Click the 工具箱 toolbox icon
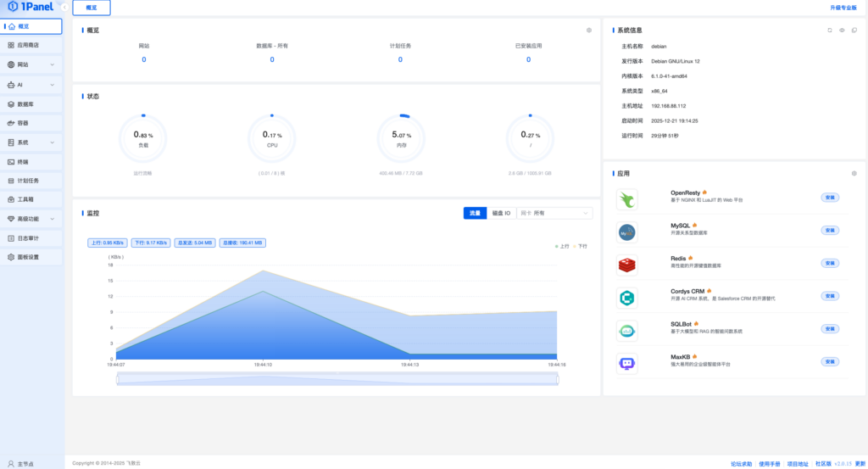Image resolution: width=868 pixels, height=469 pixels. pos(11,199)
